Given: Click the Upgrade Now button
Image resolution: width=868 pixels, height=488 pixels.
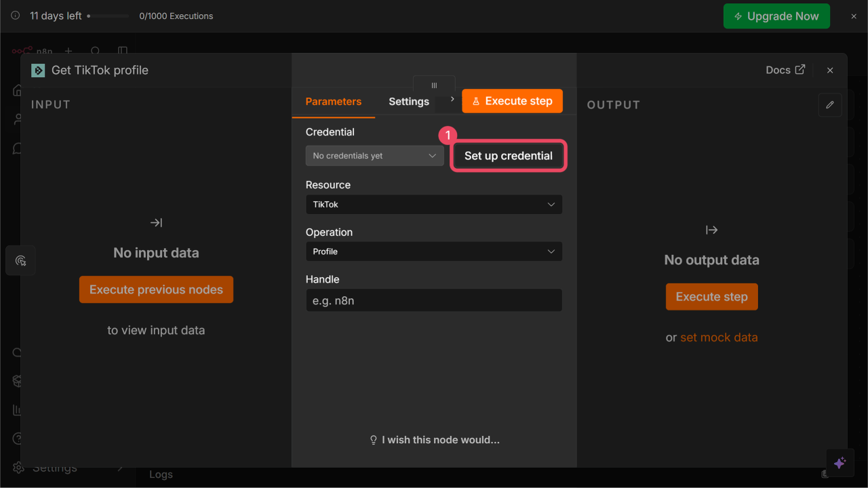Looking at the screenshot, I should [776, 16].
